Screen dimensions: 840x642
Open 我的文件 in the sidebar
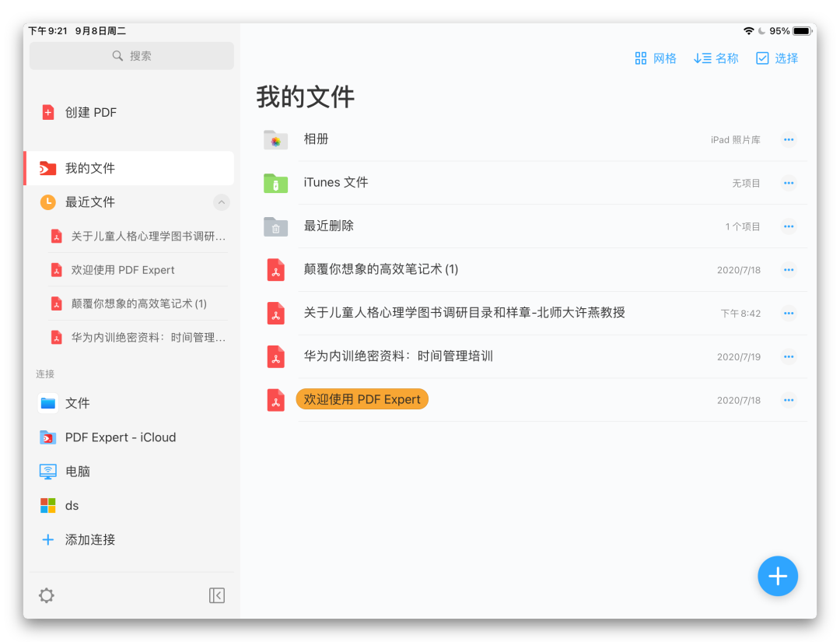coord(130,168)
